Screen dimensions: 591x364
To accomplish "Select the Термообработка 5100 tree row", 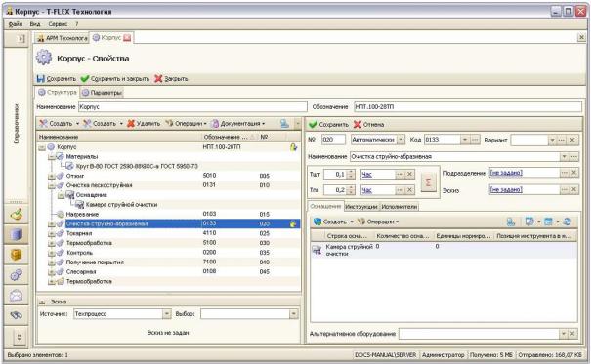I will (169, 243).
